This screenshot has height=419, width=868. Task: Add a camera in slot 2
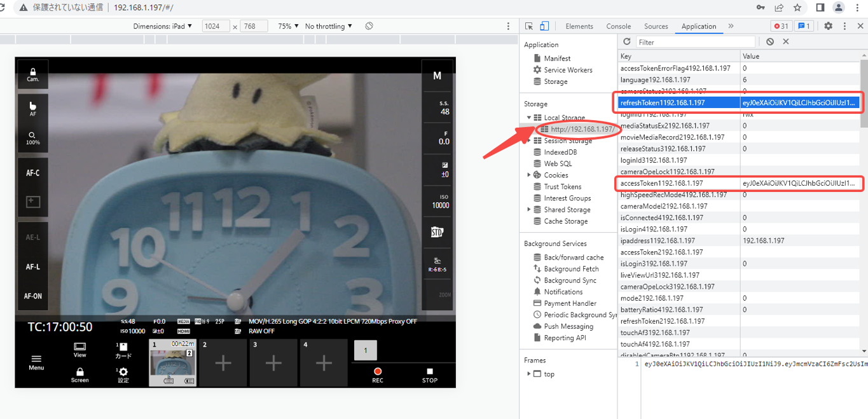tap(223, 363)
